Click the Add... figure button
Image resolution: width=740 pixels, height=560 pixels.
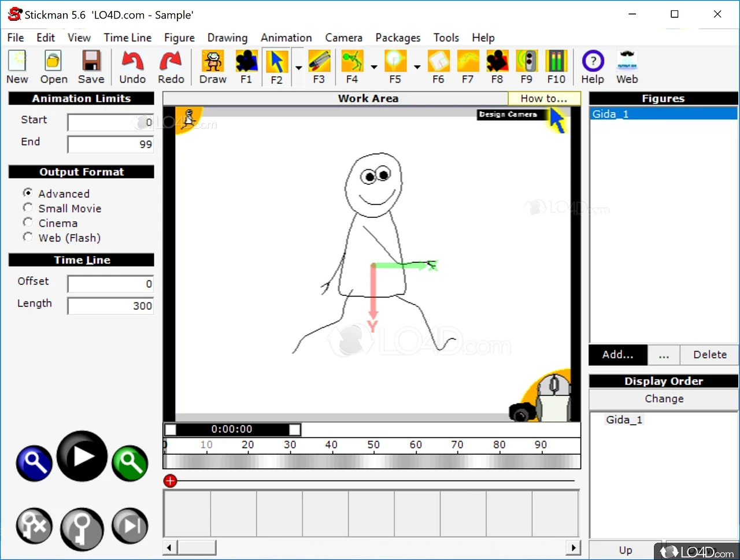coord(617,355)
